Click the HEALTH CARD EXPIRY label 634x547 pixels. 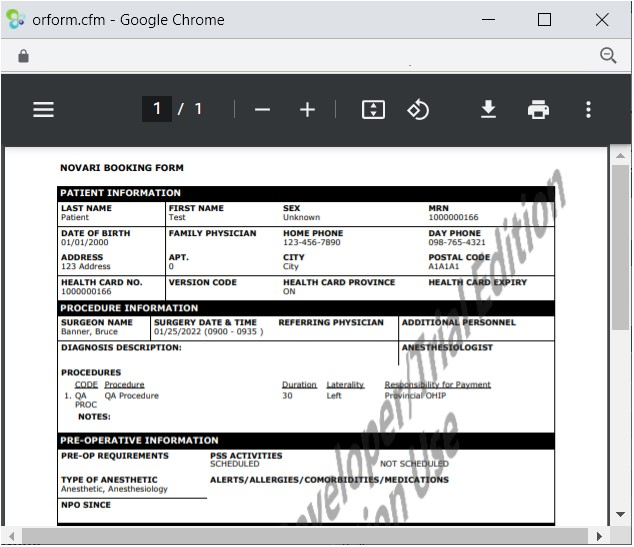coord(478,283)
